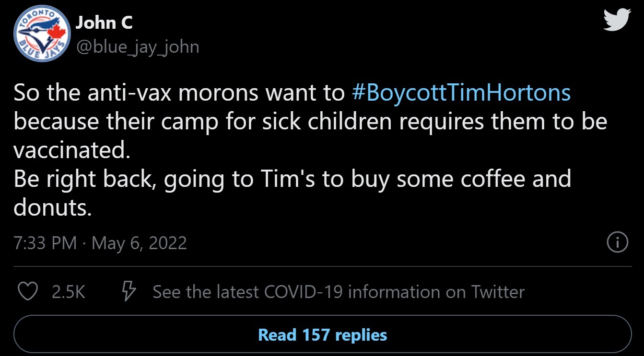The image size is (644, 356).
Task: Click the 2.5K likes count
Action: tap(69, 291)
